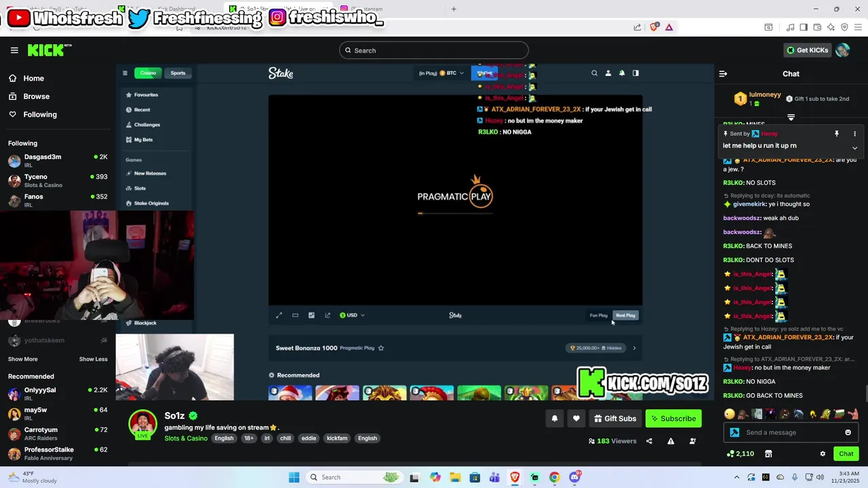Open the channel points shop icon

pyautogui.click(x=768, y=453)
